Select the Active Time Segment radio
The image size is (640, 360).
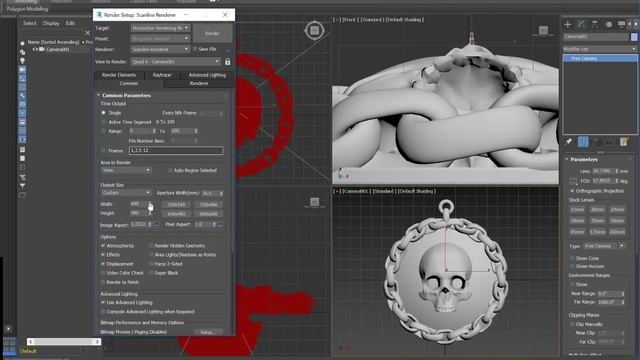coord(103,122)
